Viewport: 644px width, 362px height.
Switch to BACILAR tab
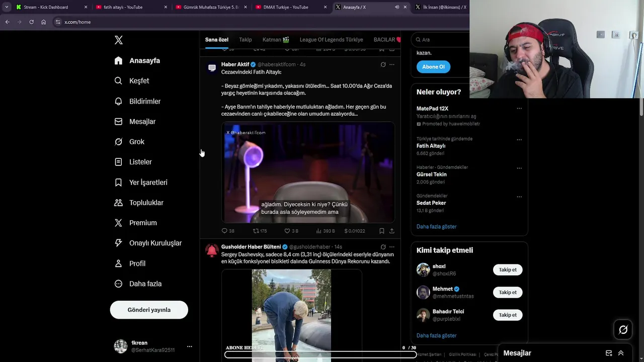(x=387, y=40)
